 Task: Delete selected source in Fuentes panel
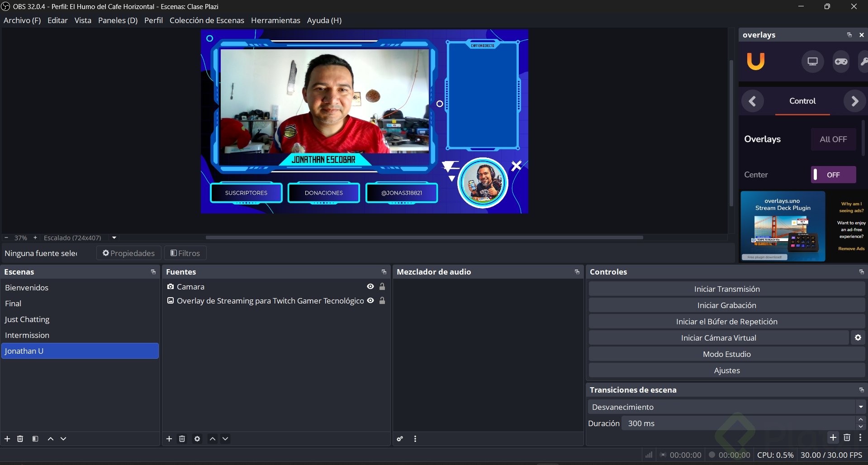pyautogui.click(x=182, y=439)
